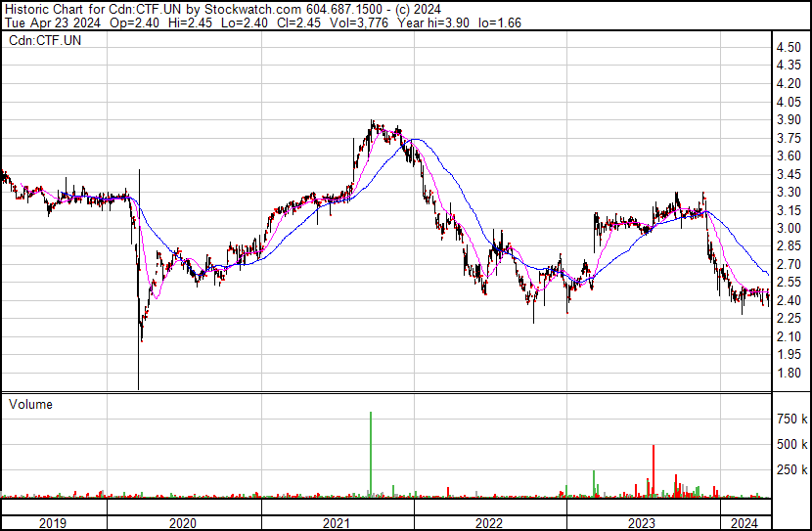Select the 2020 year label on timeline
Screen dimensions: 812x531
(183, 523)
